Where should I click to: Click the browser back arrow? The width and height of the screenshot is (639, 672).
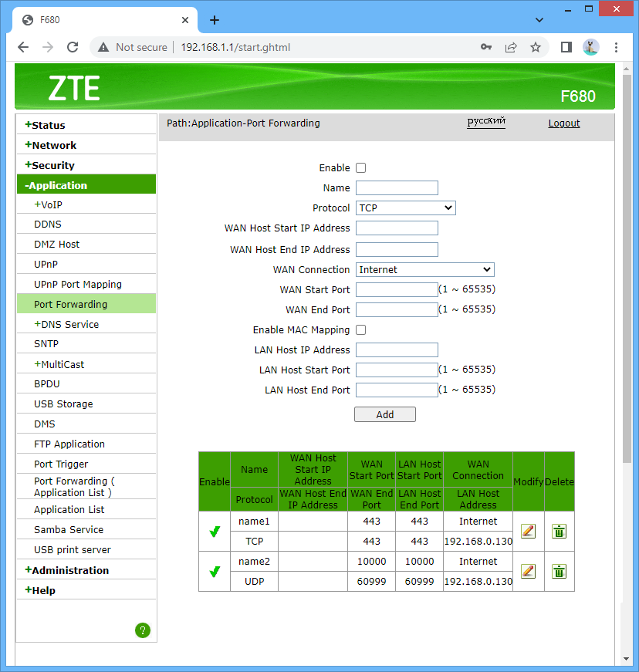pos(23,47)
